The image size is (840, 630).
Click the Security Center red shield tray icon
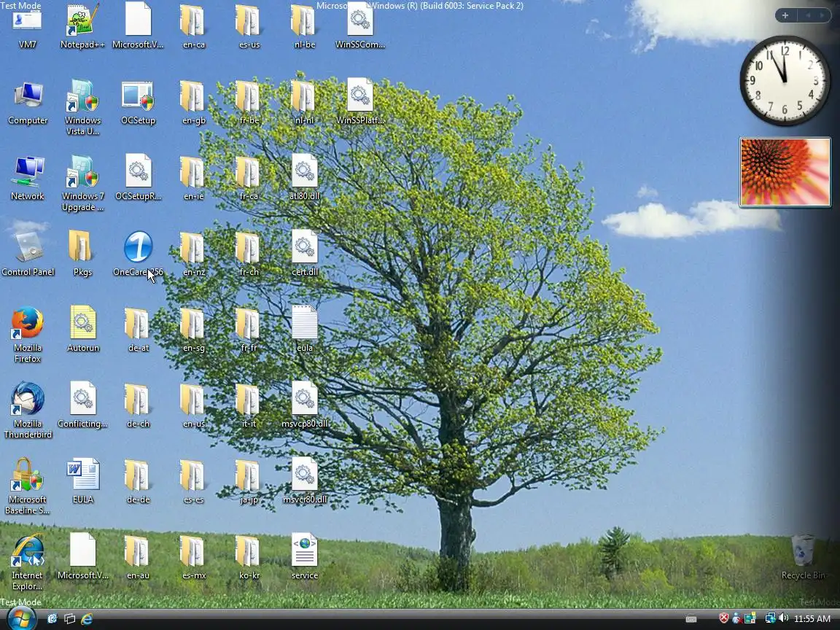point(724,618)
